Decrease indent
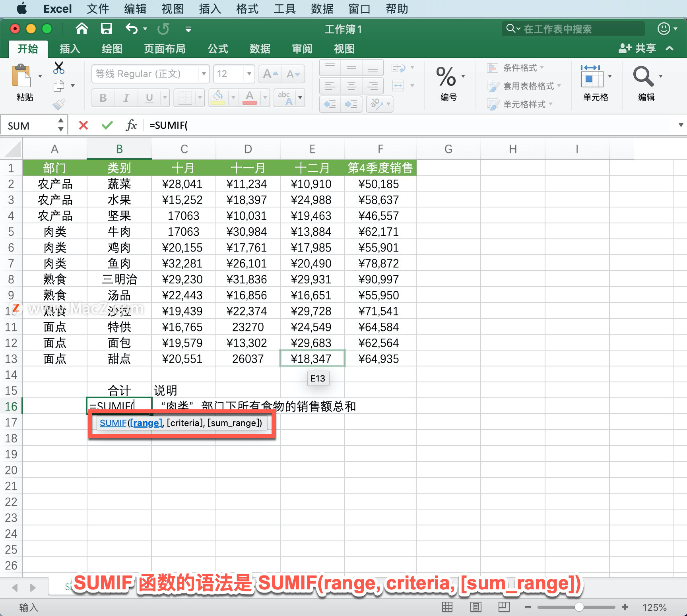 coord(330,104)
